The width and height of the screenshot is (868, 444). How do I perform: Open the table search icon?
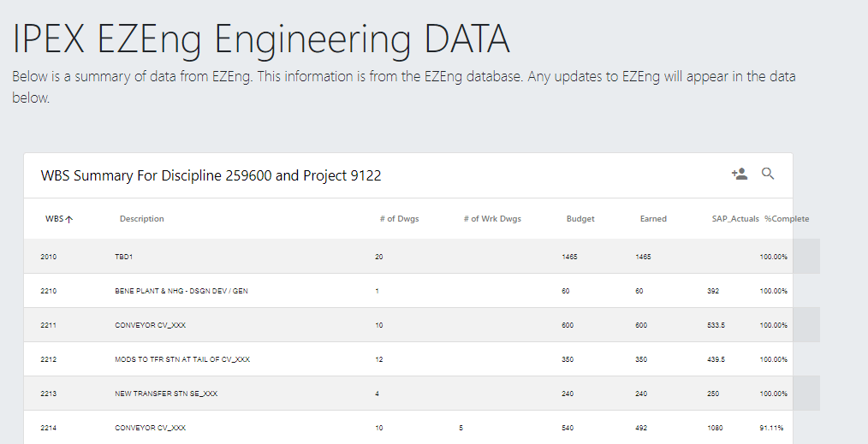768,175
